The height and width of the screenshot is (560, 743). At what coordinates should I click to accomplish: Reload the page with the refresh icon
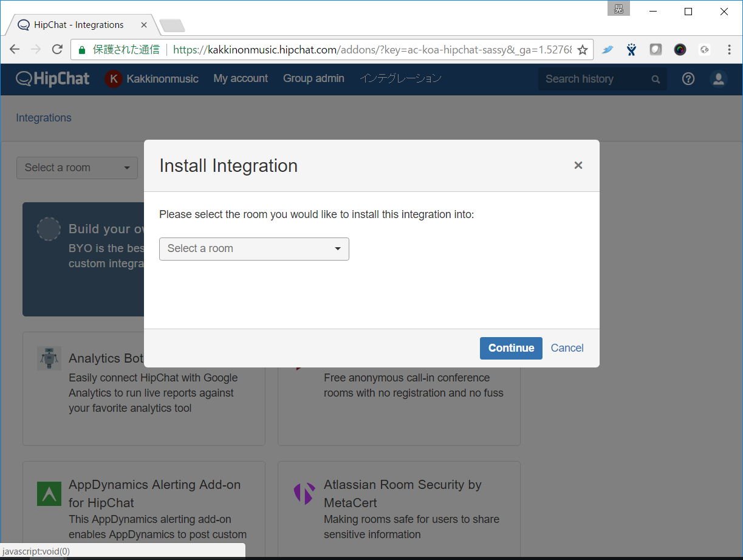(x=57, y=50)
